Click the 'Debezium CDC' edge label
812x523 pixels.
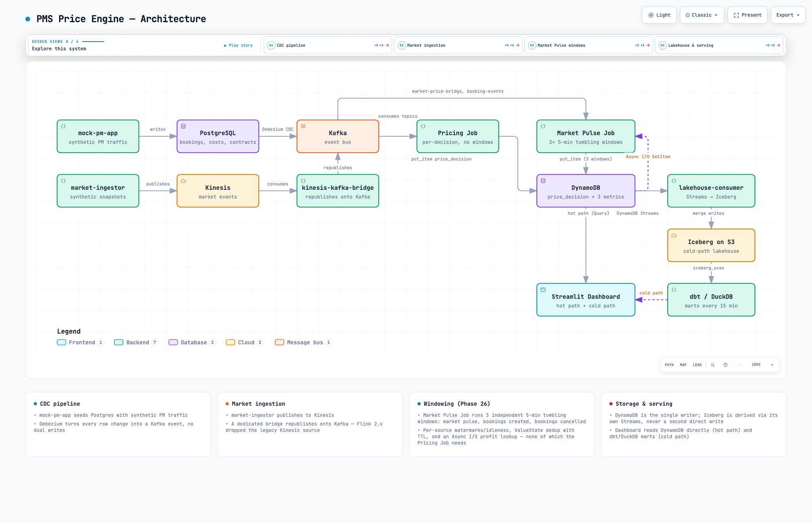[278, 130]
